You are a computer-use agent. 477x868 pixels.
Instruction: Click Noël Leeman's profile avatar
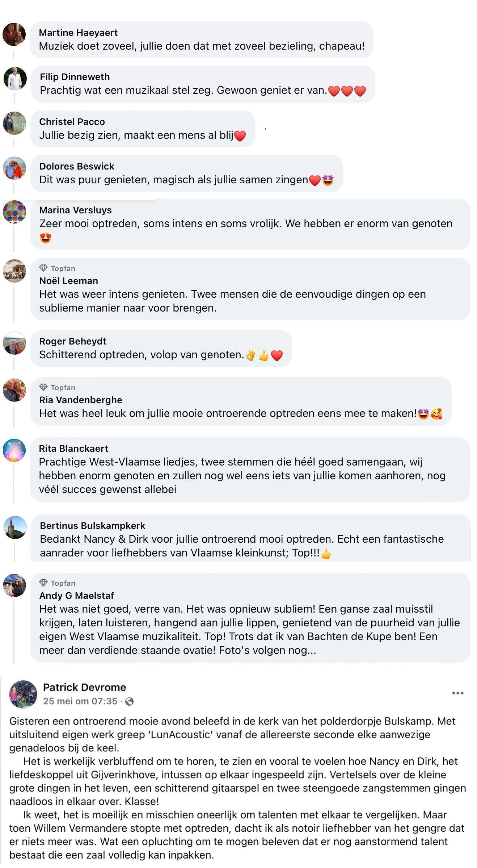14,271
